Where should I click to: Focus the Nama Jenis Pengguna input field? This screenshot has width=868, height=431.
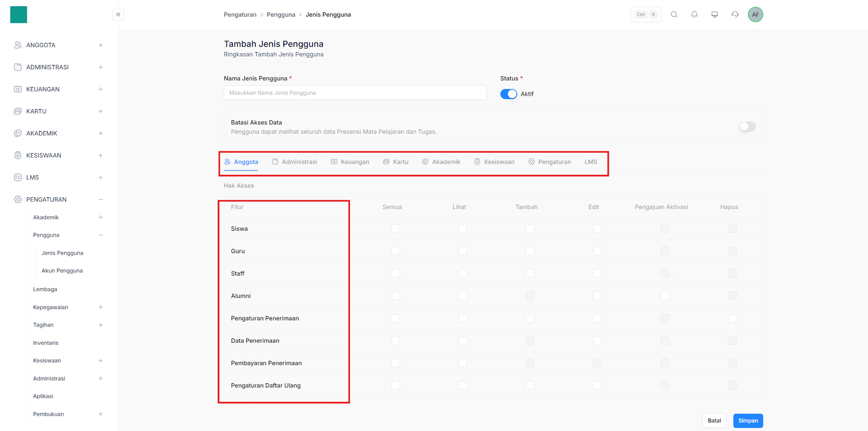click(x=355, y=93)
